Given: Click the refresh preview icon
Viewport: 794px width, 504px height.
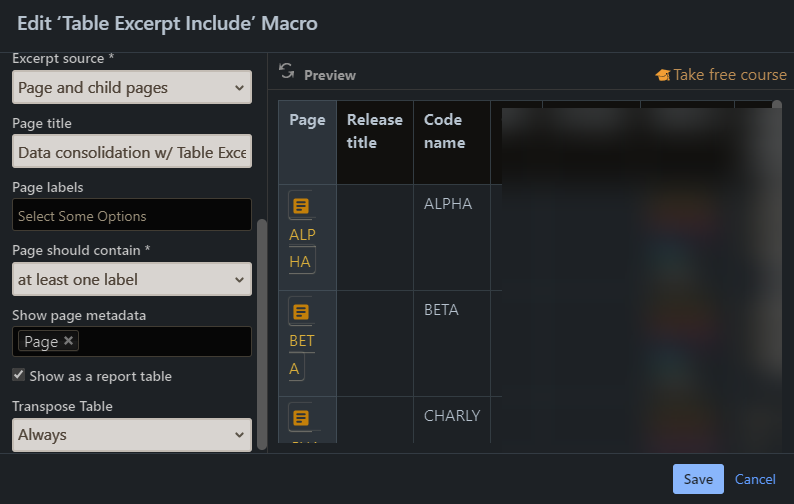Looking at the screenshot, I should [287, 71].
